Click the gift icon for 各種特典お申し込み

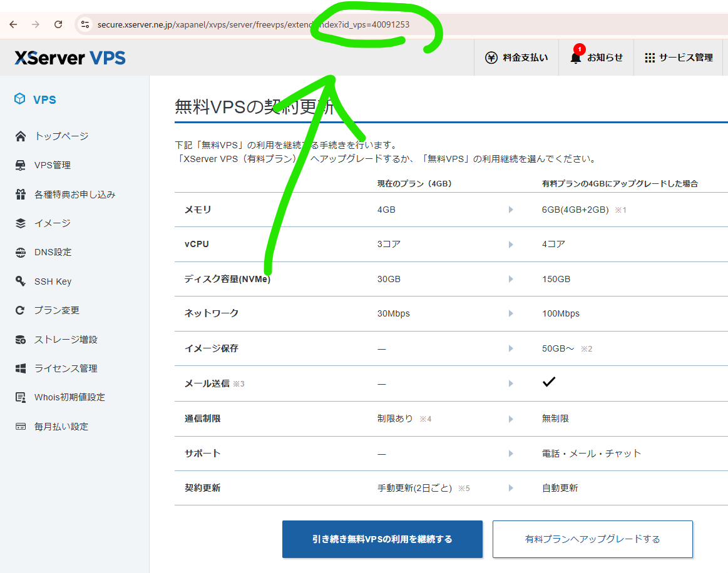point(21,195)
